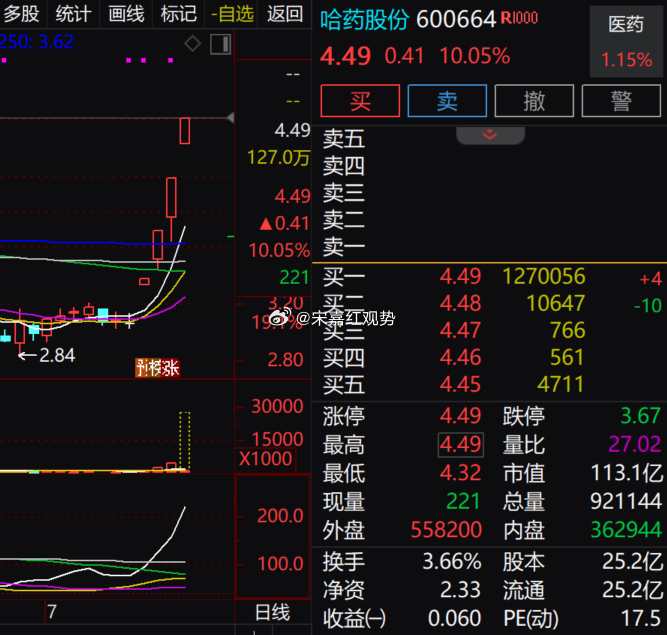Click the 跌停 limit-down price 3.67
Screen dimensions: 667x635
pos(640,416)
